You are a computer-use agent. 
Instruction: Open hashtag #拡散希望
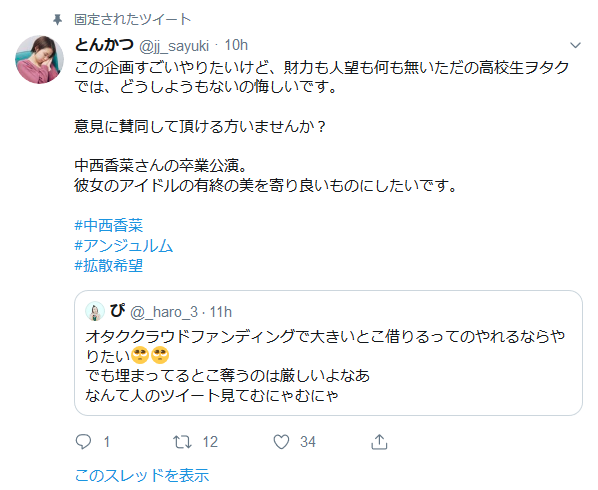pos(108,265)
